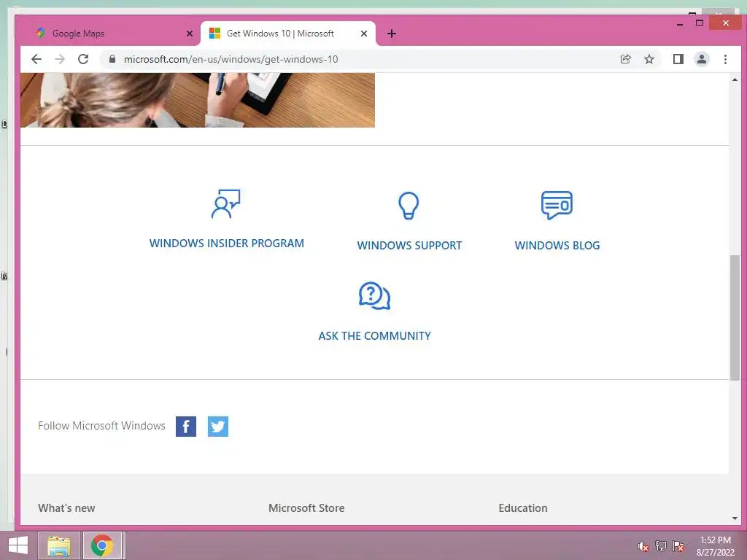Open the Chrome profile menu
The height and width of the screenshot is (560, 747).
[x=702, y=59]
